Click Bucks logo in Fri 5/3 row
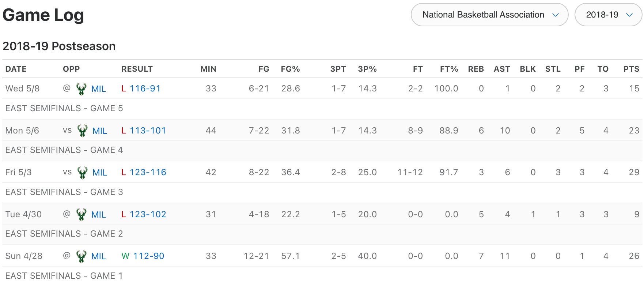Image resolution: width=644 pixels, height=286 pixels. click(x=82, y=173)
